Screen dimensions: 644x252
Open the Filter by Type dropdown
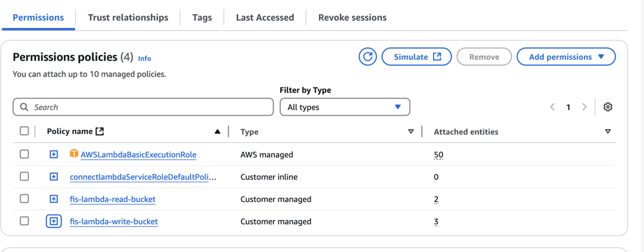345,107
